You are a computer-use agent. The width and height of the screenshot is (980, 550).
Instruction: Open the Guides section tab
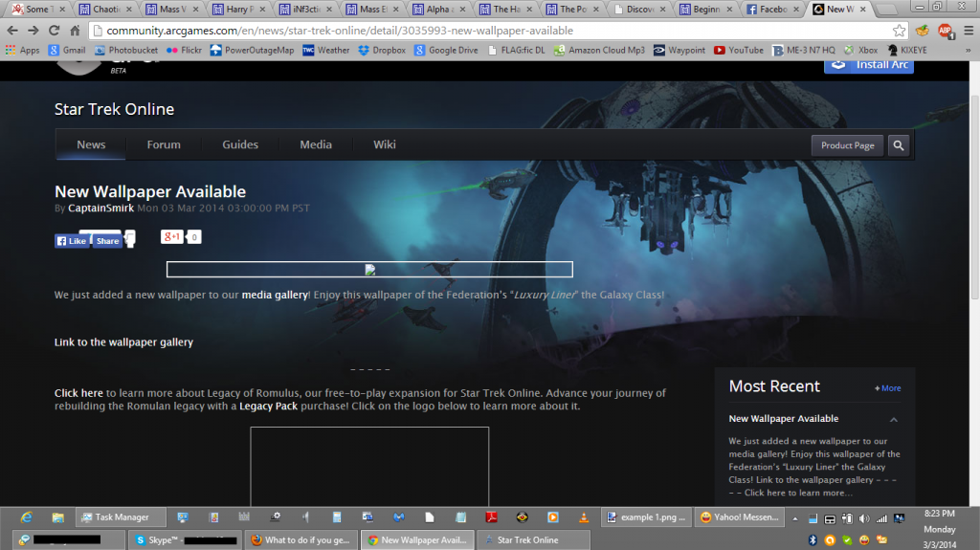240,144
